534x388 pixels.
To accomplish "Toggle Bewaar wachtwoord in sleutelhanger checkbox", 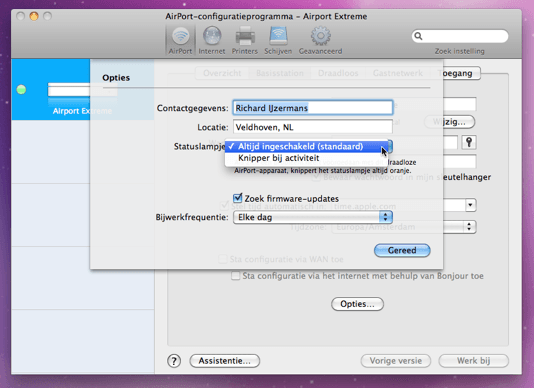I will point(316,177).
